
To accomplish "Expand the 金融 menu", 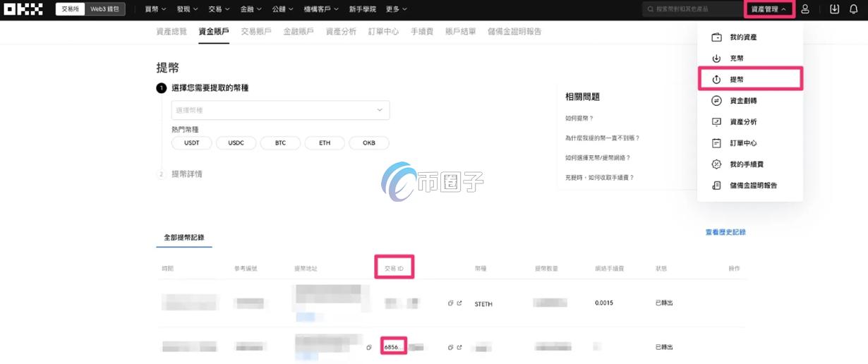I will pyautogui.click(x=251, y=9).
